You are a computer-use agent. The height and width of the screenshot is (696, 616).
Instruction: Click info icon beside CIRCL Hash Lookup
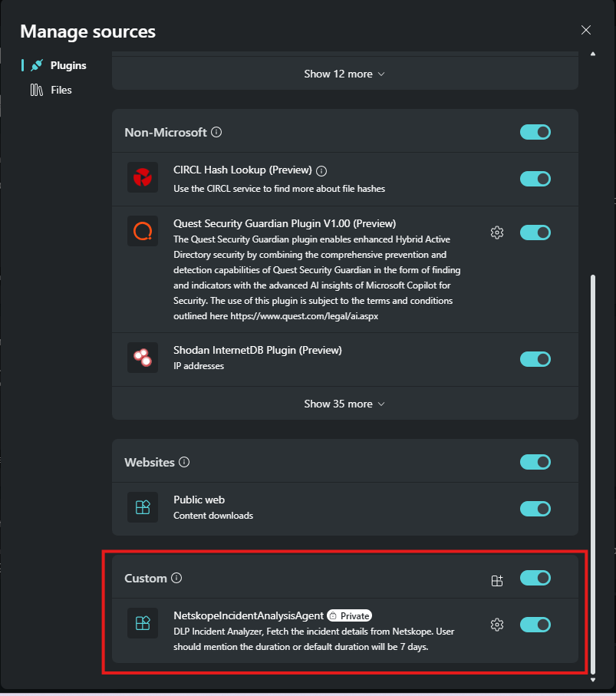pyautogui.click(x=321, y=171)
